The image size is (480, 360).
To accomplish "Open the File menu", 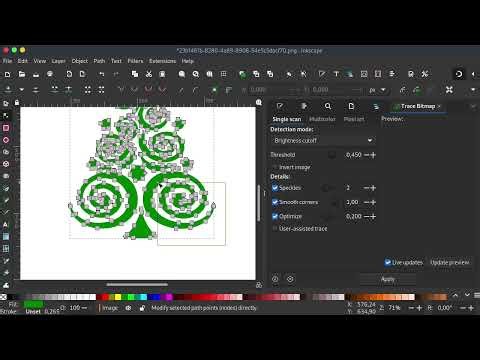I will click(7, 61).
